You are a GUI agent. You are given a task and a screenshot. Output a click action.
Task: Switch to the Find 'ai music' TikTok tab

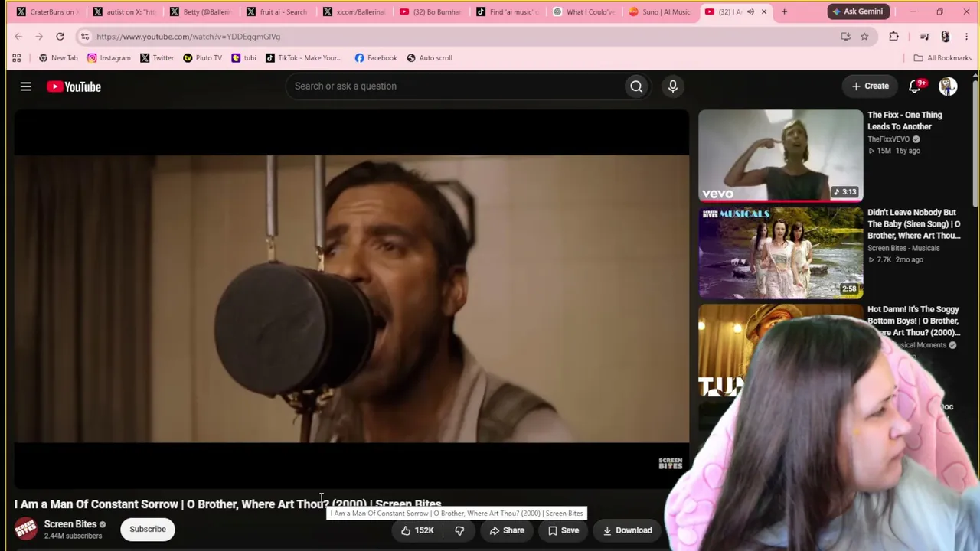pyautogui.click(x=507, y=11)
